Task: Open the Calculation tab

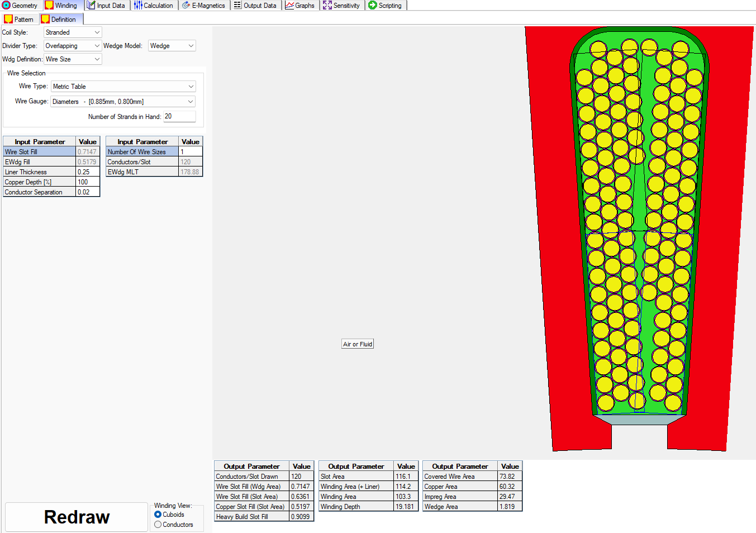Action: click(154, 6)
